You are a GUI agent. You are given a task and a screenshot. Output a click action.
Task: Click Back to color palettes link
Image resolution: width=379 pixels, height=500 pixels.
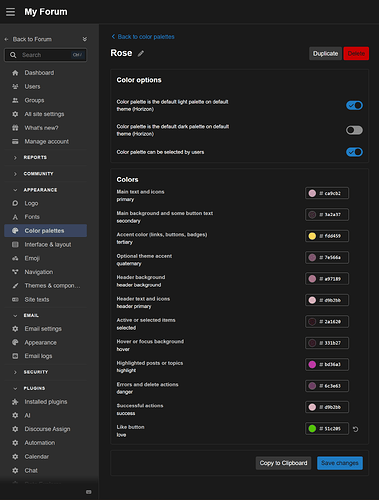coord(143,37)
